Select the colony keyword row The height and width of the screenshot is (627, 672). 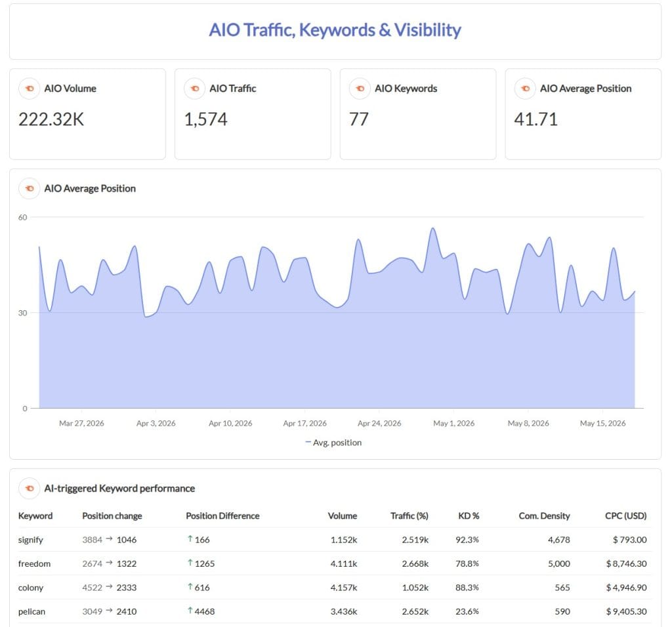pos(334,588)
